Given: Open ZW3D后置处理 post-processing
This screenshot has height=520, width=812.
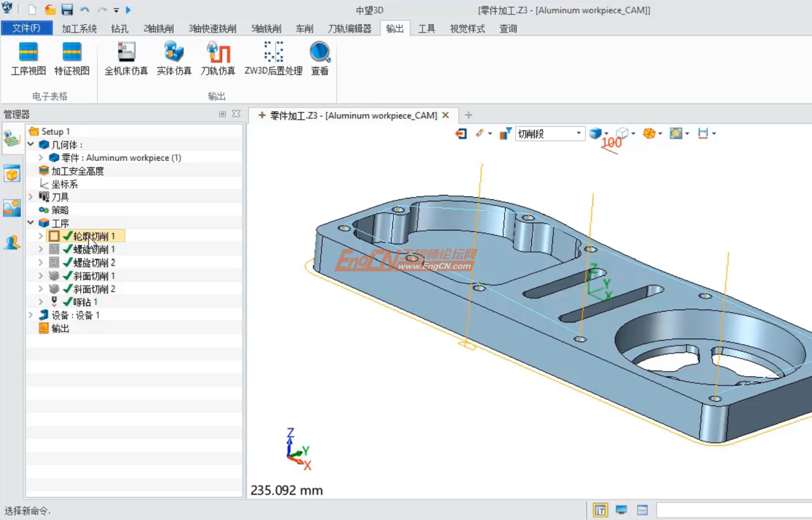Looking at the screenshot, I should (x=273, y=58).
